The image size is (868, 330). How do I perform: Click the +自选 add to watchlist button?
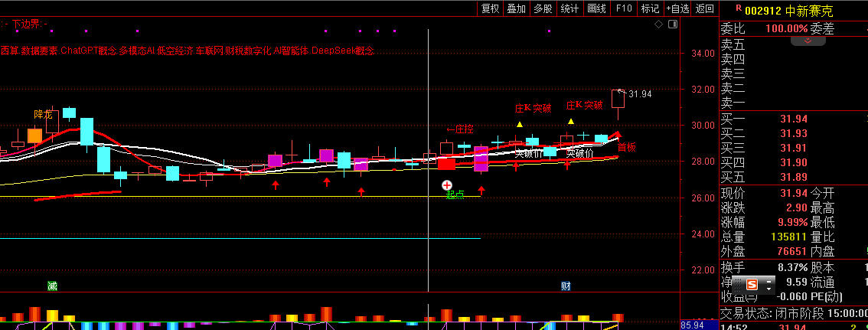tap(677, 8)
